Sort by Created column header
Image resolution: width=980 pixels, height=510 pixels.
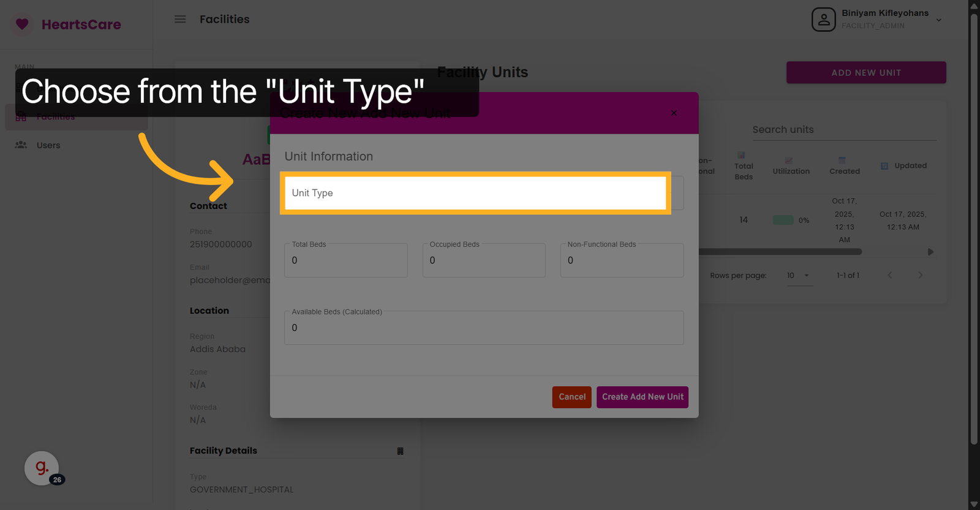pos(845,171)
